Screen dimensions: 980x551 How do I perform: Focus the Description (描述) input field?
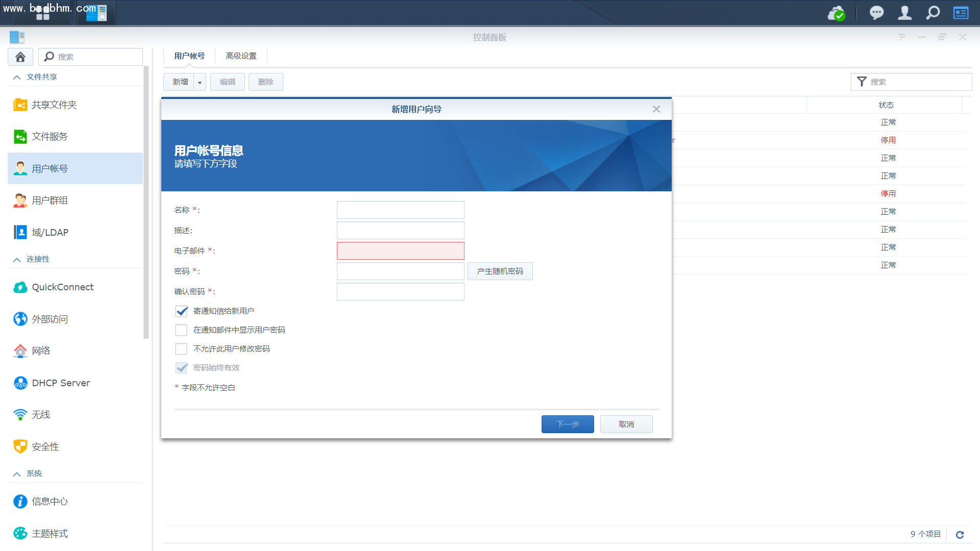pos(401,231)
